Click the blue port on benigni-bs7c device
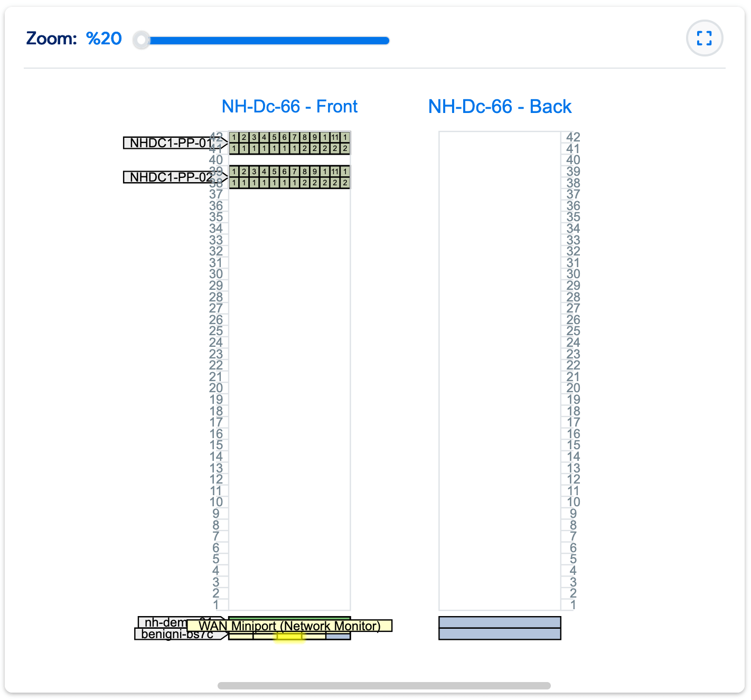The height and width of the screenshot is (700, 751). coord(338,636)
